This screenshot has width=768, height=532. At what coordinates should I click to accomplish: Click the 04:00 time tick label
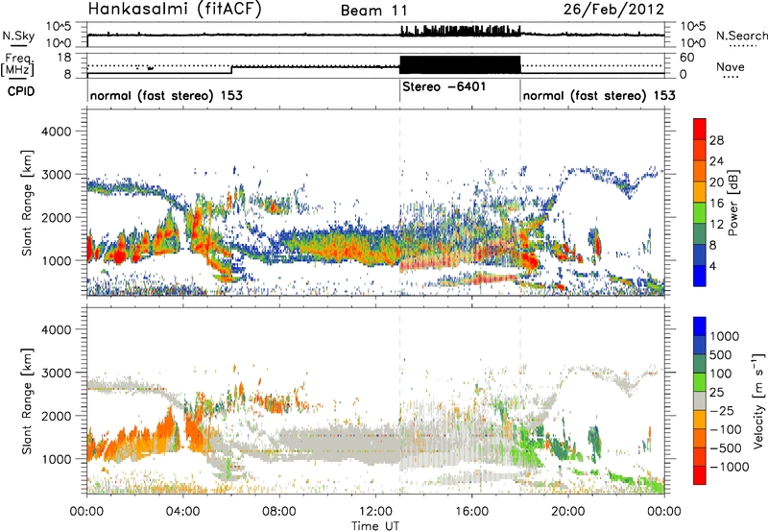[x=182, y=512]
